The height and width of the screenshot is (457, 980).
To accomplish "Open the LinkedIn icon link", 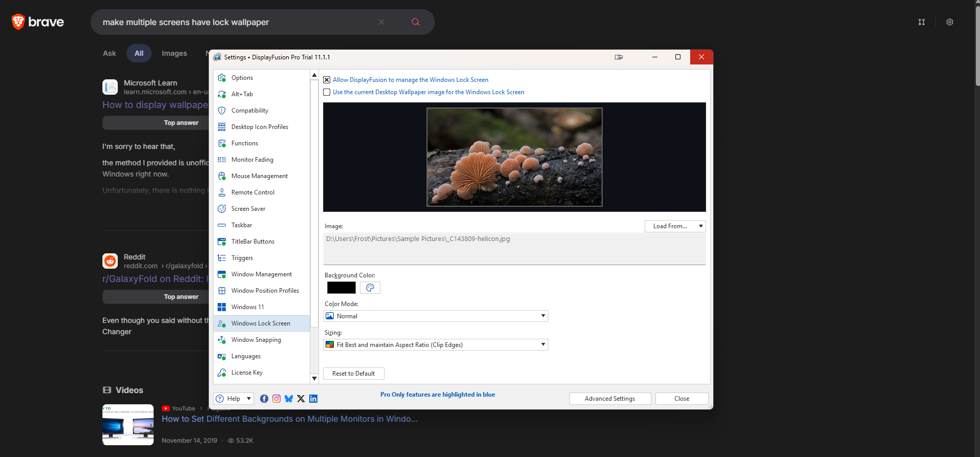I will coord(313,399).
